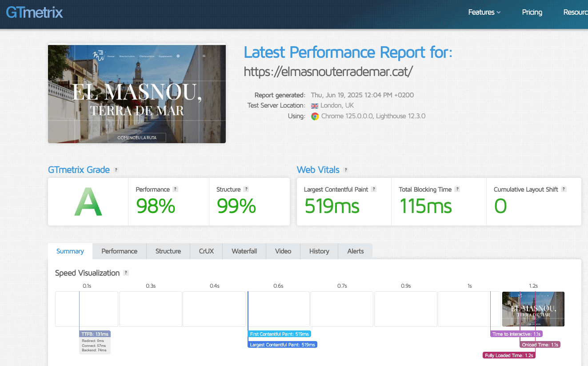Screen dimensions: 588x366
Task: Click the 98% Performance score
Action: coord(156,206)
